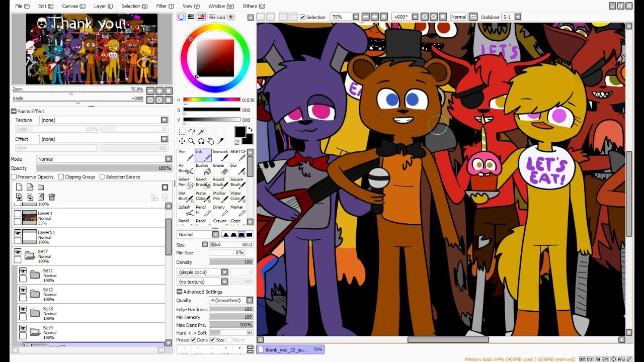Screen dimensions: 644x362
Task: Open the Canvas menu
Action: [x=73, y=6]
